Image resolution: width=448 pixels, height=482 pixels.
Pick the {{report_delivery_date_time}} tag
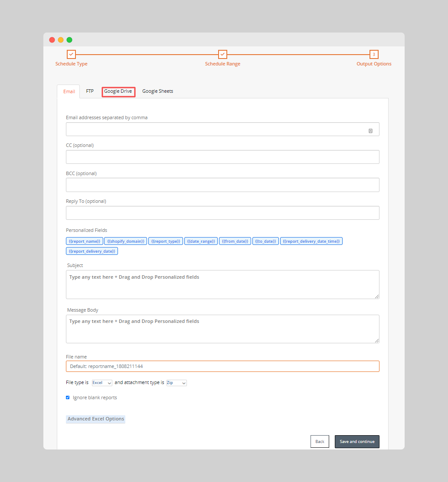pyautogui.click(x=311, y=241)
